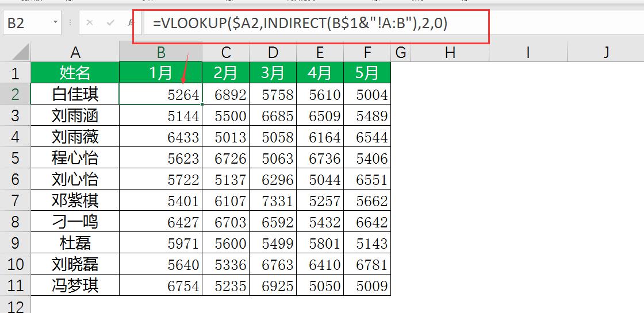
Task: Select column I header
Action: click(x=528, y=52)
